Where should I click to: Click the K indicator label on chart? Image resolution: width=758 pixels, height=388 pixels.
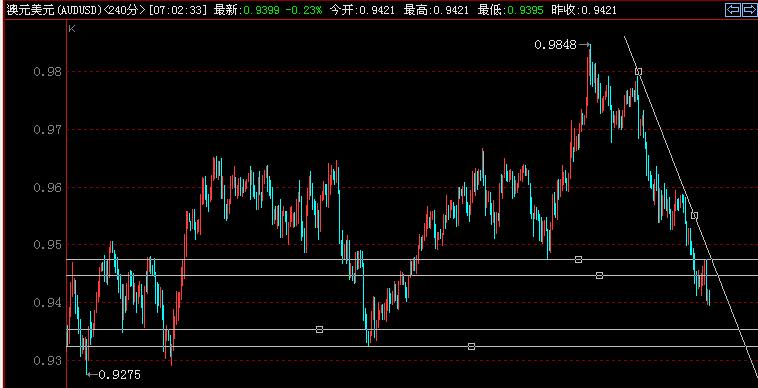click(72, 29)
